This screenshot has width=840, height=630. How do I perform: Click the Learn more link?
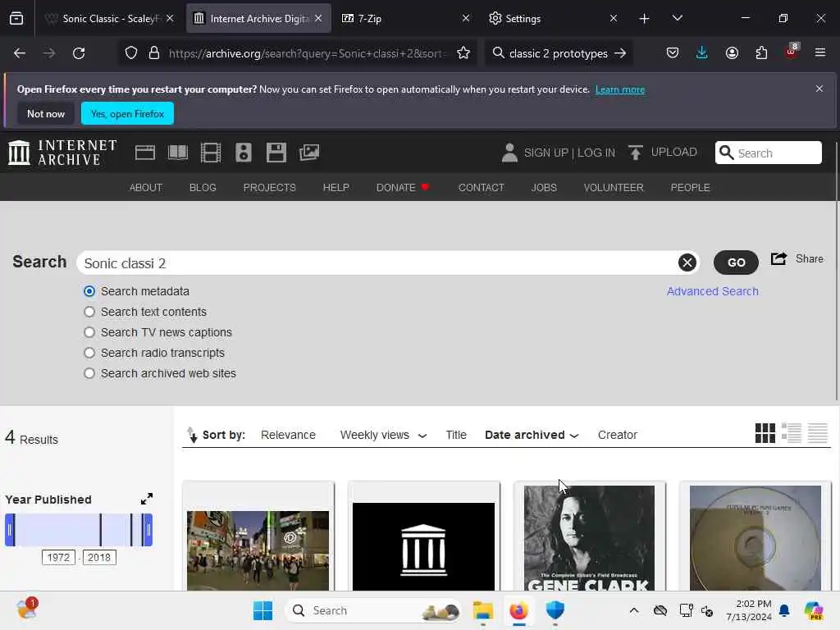click(x=620, y=89)
